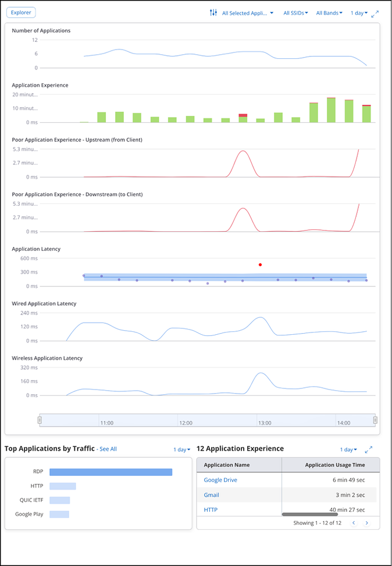Click 'Showing 1 - 12 of 12' text
This screenshot has height=566, width=392.
point(318,523)
